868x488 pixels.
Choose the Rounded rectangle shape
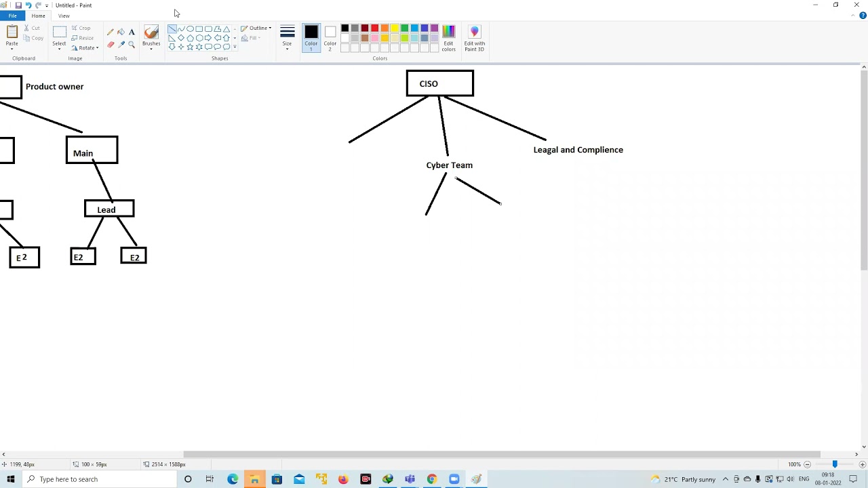click(x=208, y=29)
